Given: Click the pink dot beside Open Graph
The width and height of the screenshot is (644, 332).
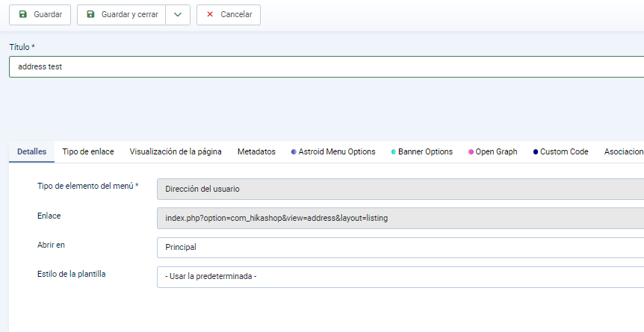Looking at the screenshot, I should tap(471, 152).
